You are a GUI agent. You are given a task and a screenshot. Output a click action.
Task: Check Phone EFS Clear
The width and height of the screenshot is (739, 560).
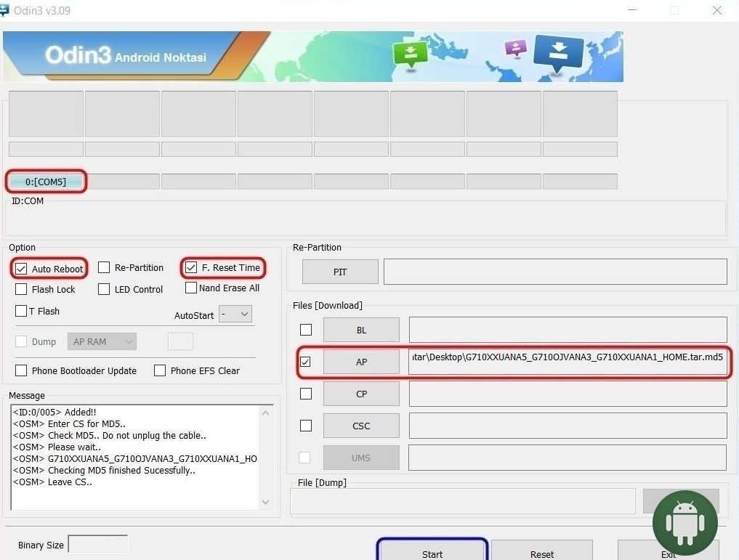click(160, 370)
